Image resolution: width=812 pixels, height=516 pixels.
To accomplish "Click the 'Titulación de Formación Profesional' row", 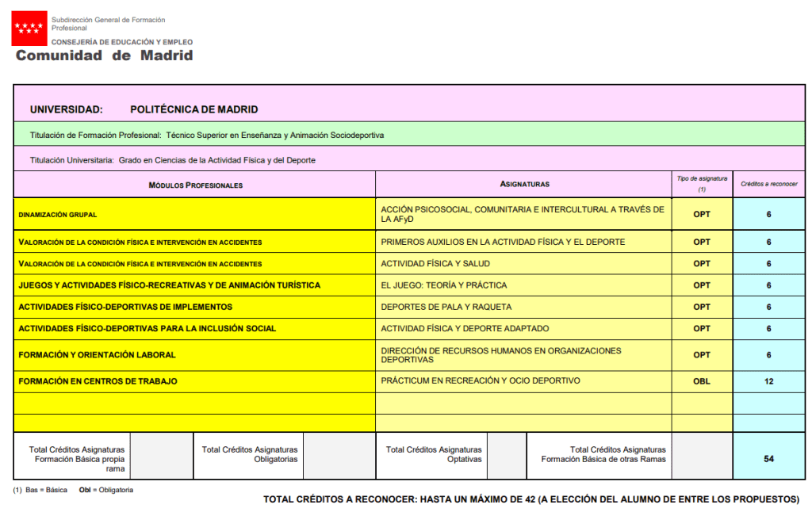I will pos(409,135).
